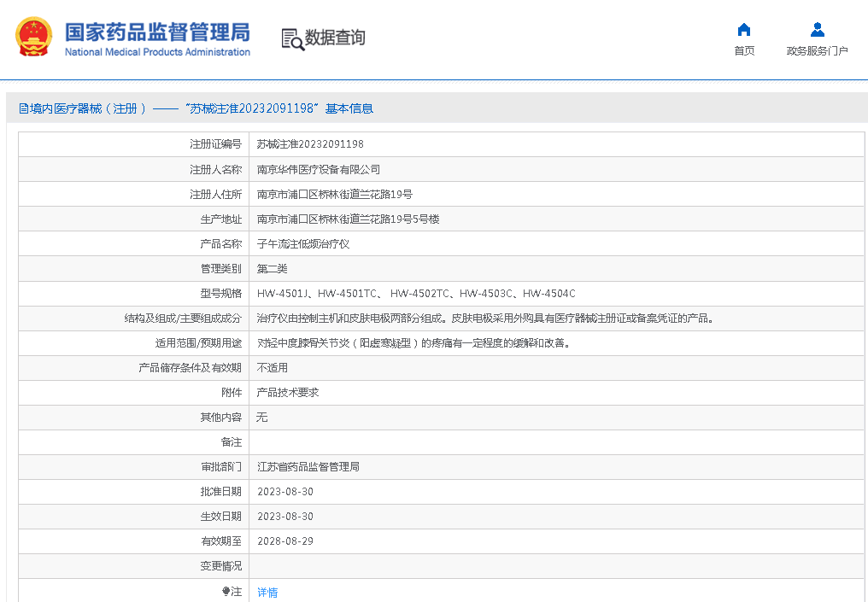
Task: Click the model list starting with HW-4501J
Action: point(416,293)
